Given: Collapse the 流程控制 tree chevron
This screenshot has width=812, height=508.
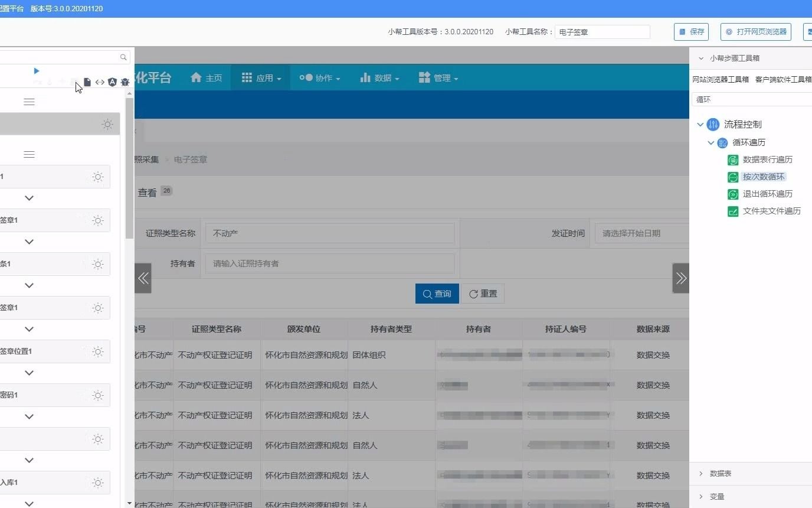Looking at the screenshot, I should click(700, 125).
